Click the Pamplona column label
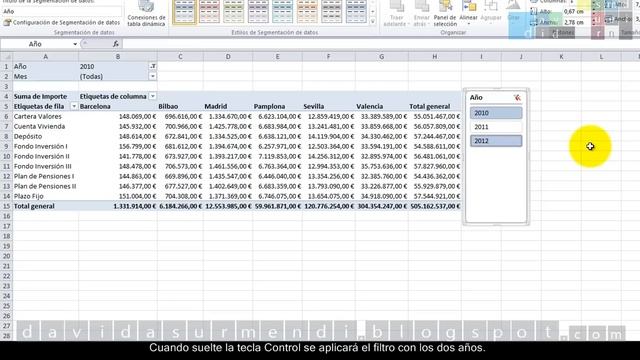Viewport: 640px width, 360px height. [x=269, y=106]
